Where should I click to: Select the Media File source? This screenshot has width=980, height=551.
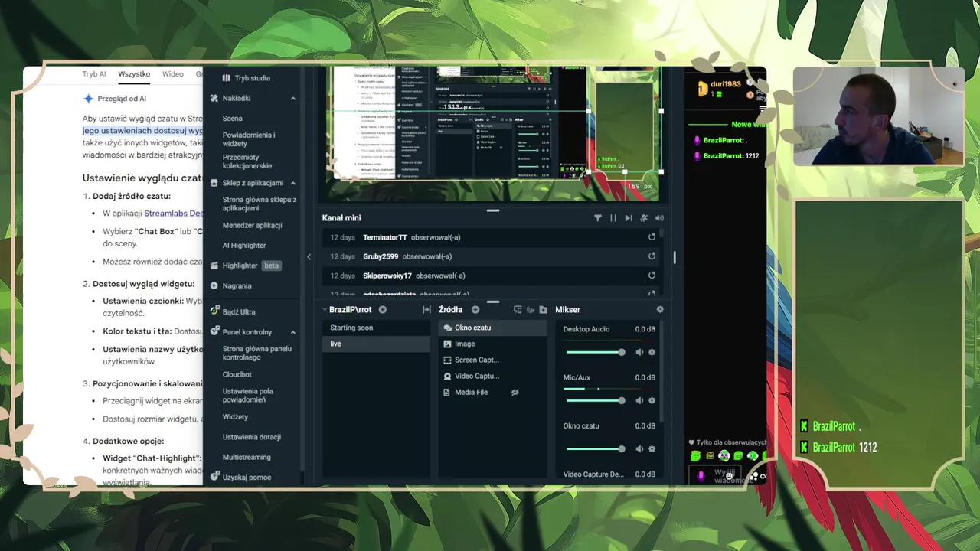click(493, 392)
